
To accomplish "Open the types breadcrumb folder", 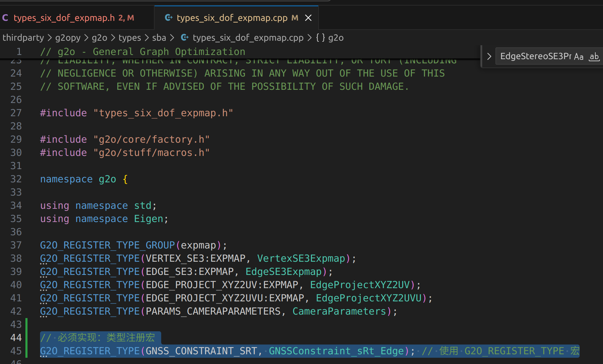I will [130, 38].
